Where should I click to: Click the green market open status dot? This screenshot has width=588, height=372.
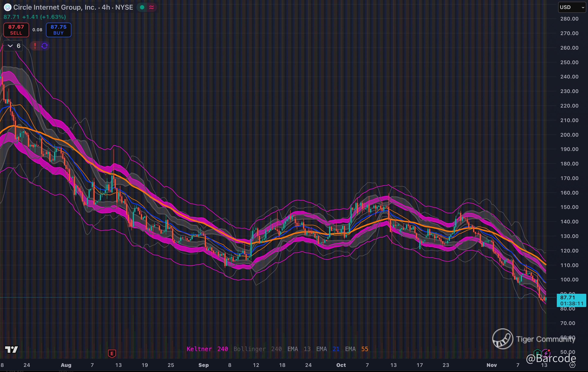click(x=142, y=7)
